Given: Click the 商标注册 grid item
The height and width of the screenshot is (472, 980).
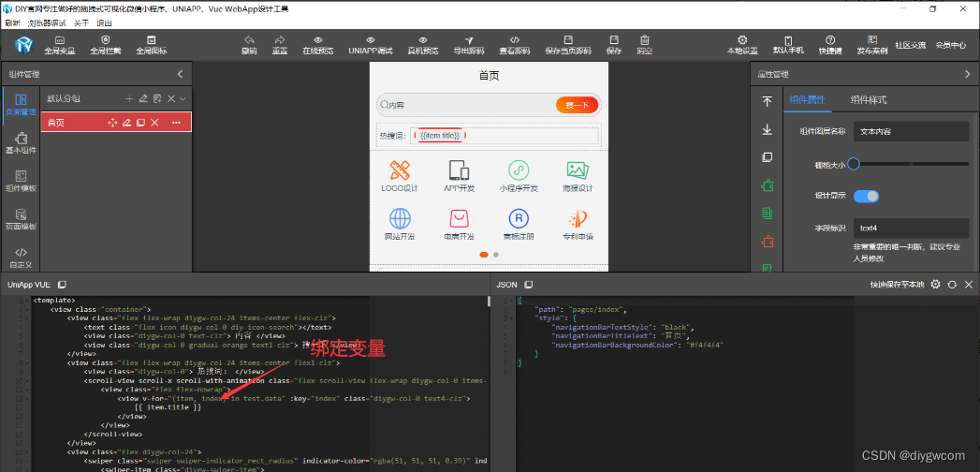Looking at the screenshot, I should 519,225.
